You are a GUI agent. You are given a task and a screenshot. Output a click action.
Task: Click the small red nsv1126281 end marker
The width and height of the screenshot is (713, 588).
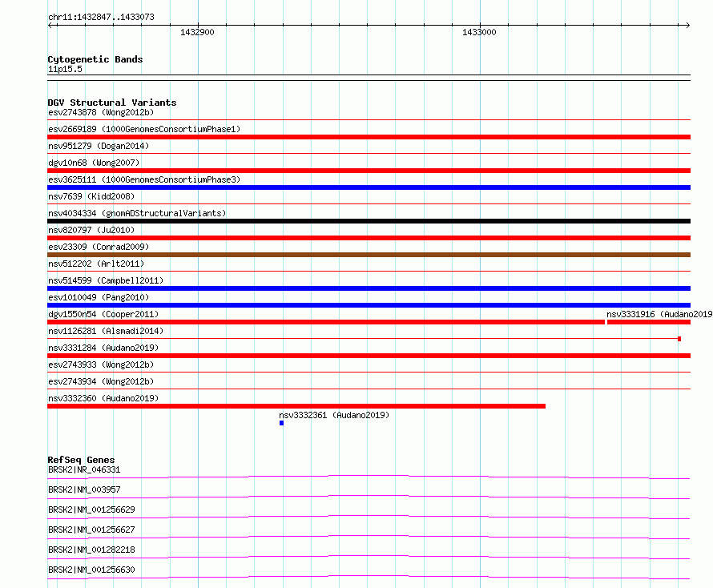679,339
